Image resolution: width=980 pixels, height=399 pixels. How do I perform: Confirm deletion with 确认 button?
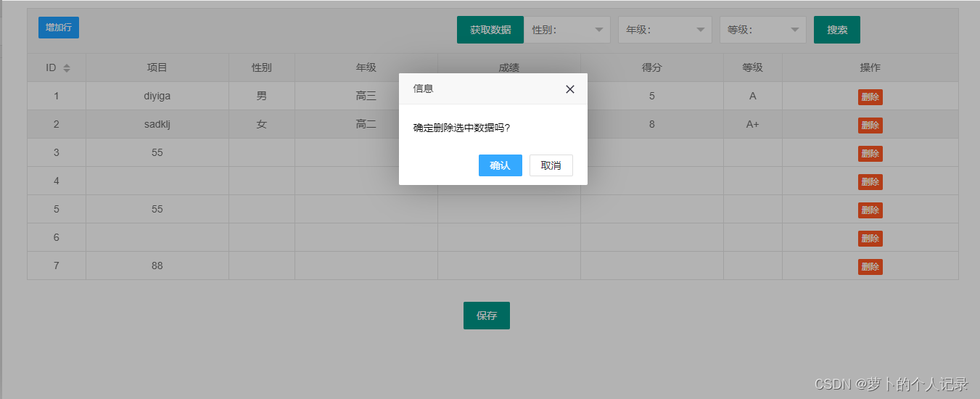pyautogui.click(x=501, y=165)
